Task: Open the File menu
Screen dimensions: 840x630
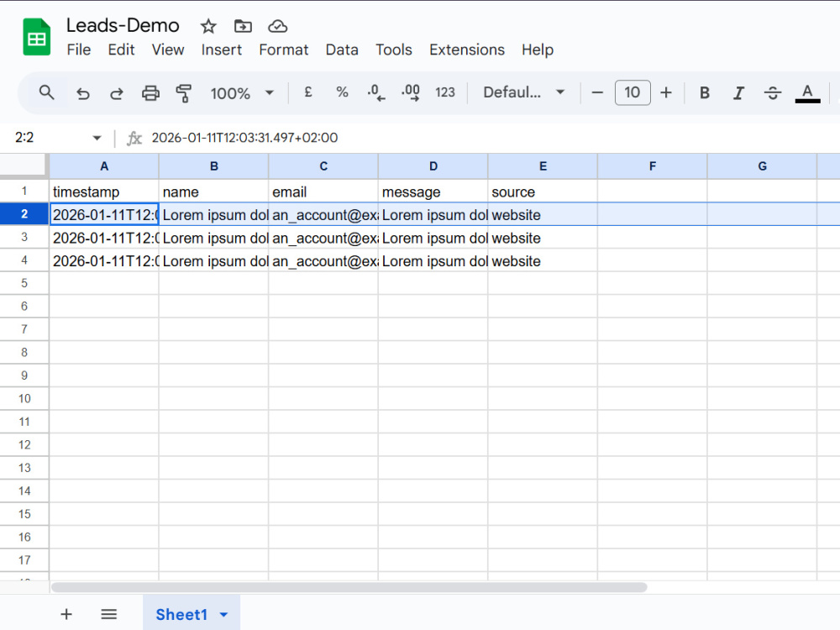Action: click(79, 50)
